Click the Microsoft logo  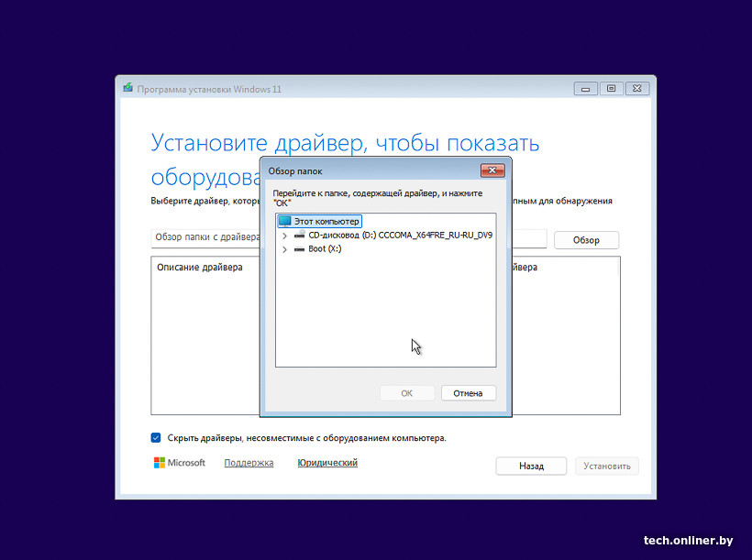point(180,463)
